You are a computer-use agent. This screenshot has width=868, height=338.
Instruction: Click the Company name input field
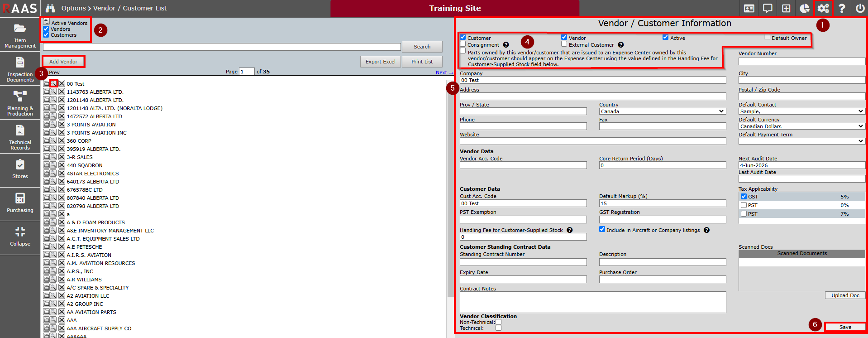(593, 80)
